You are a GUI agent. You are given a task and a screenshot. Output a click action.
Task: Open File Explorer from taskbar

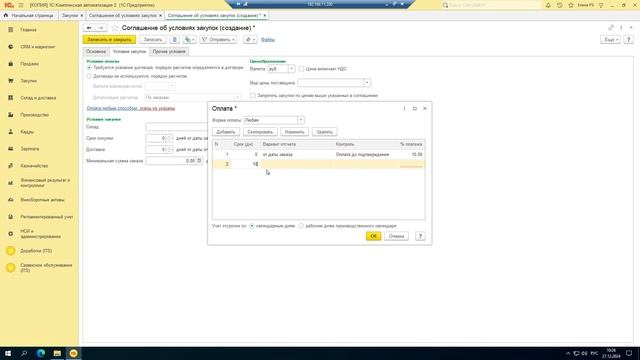pyautogui.click(x=57, y=353)
